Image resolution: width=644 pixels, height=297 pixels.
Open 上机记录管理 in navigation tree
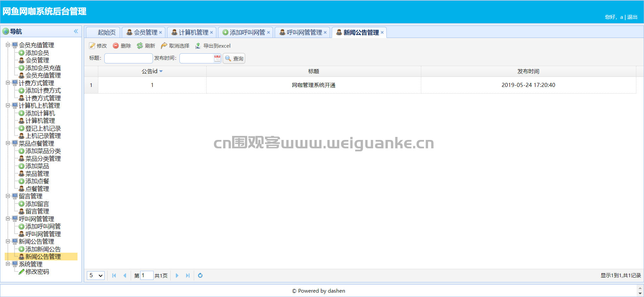[43, 136]
